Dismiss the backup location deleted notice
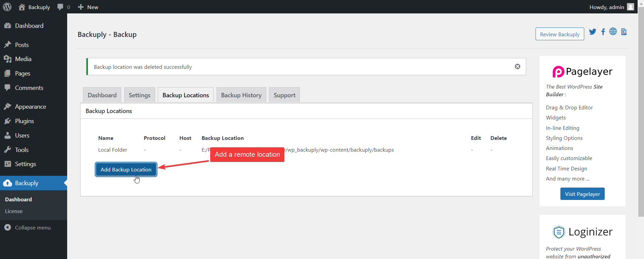 517,66
